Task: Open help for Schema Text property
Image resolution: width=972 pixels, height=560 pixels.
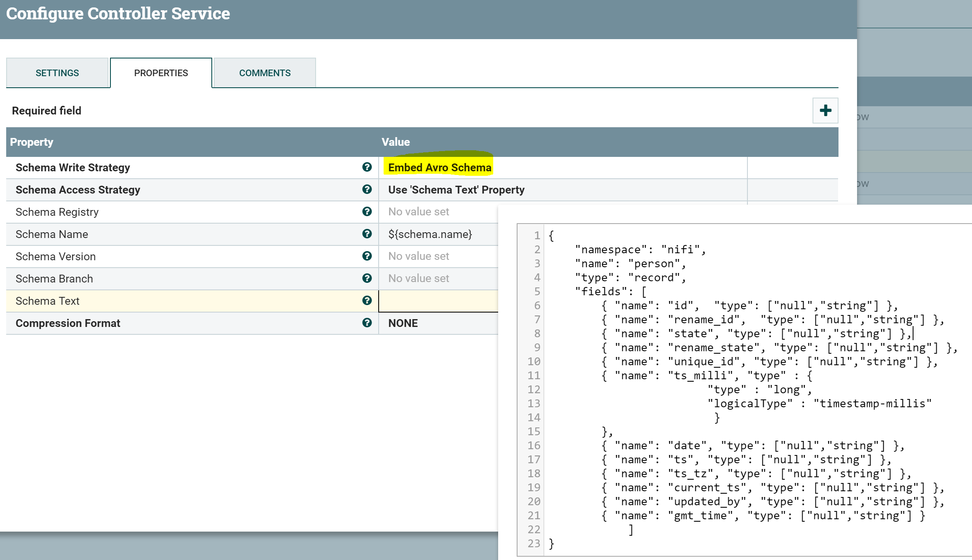Action: click(367, 301)
